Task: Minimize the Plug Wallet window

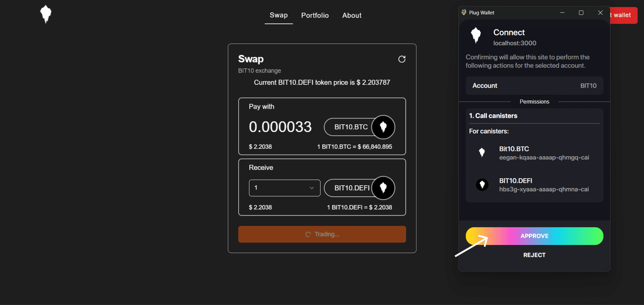Action: coord(562,13)
